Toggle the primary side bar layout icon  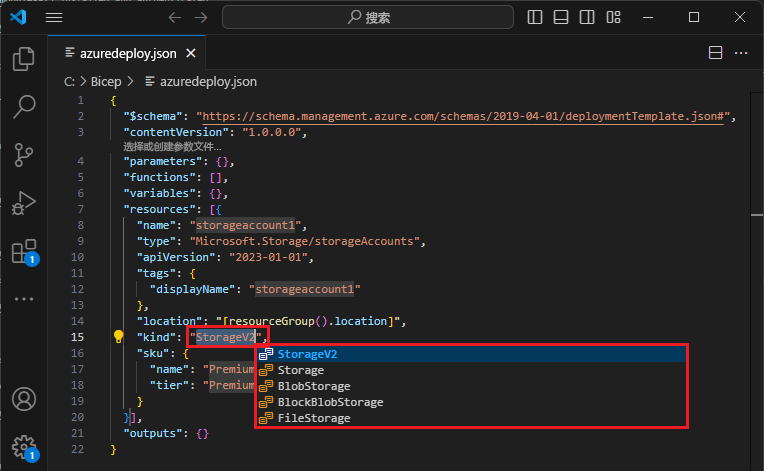(x=535, y=18)
